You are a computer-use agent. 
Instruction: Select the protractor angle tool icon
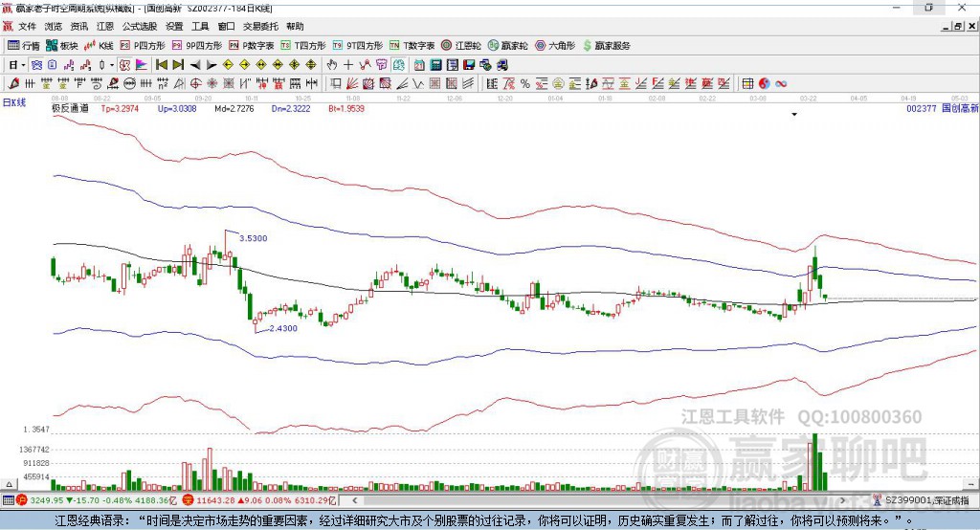click(x=179, y=84)
